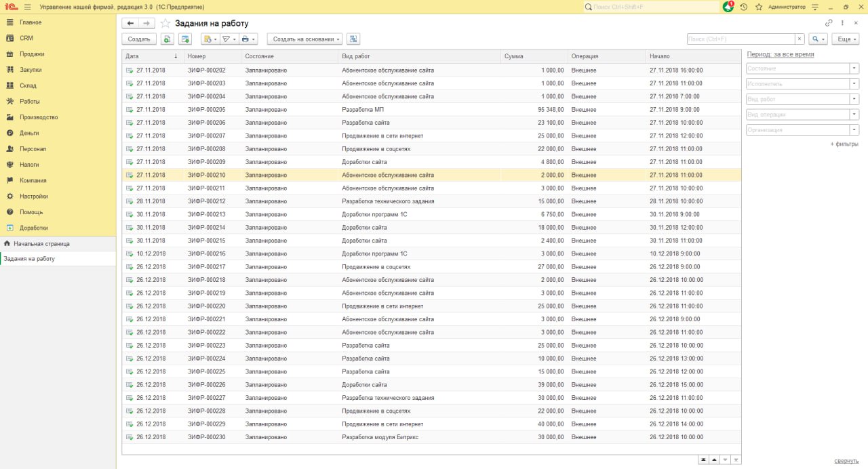Click the Исполнитель filter input field
This screenshot has height=469, width=868.
797,84
